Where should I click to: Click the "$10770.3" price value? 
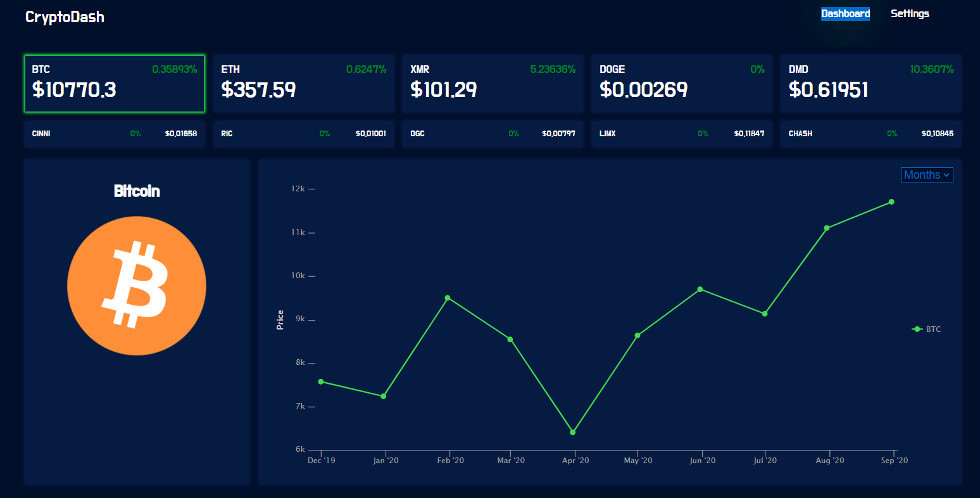click(x=74, y=90)
